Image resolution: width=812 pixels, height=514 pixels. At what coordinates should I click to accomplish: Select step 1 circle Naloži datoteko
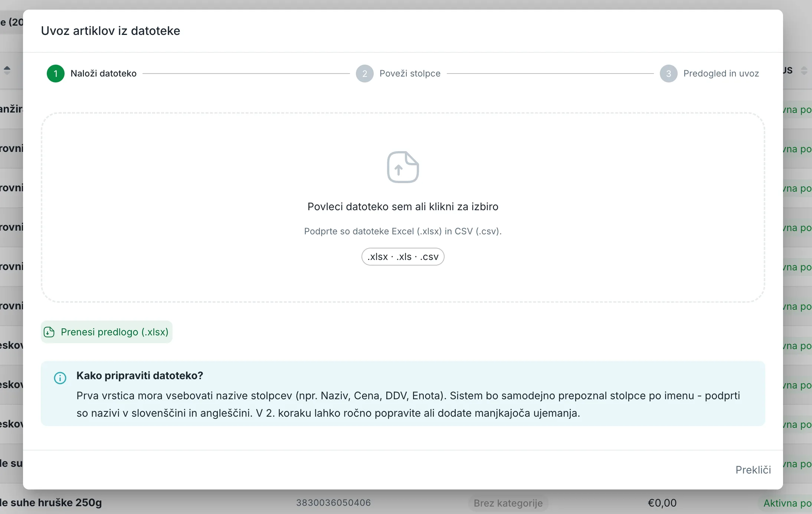56,74
